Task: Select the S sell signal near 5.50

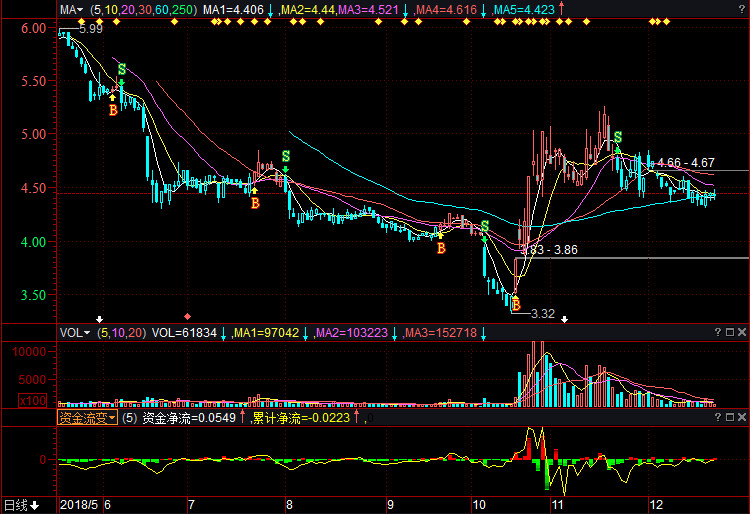Action: (122, 69)
